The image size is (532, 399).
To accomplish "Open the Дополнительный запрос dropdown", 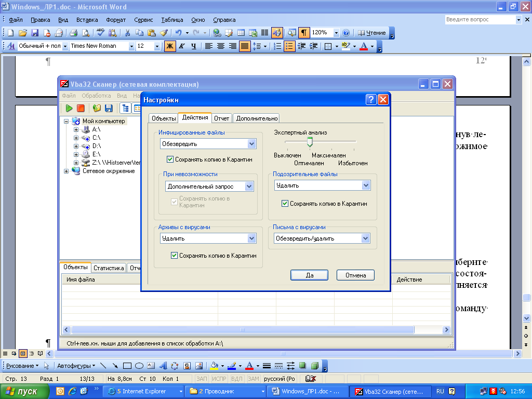I will click(249, 187).
